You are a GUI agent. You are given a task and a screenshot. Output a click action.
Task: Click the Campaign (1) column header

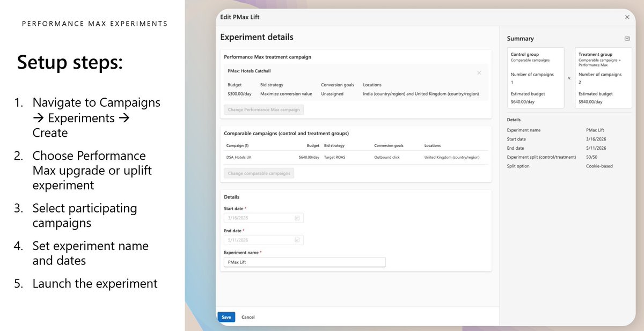237,145
